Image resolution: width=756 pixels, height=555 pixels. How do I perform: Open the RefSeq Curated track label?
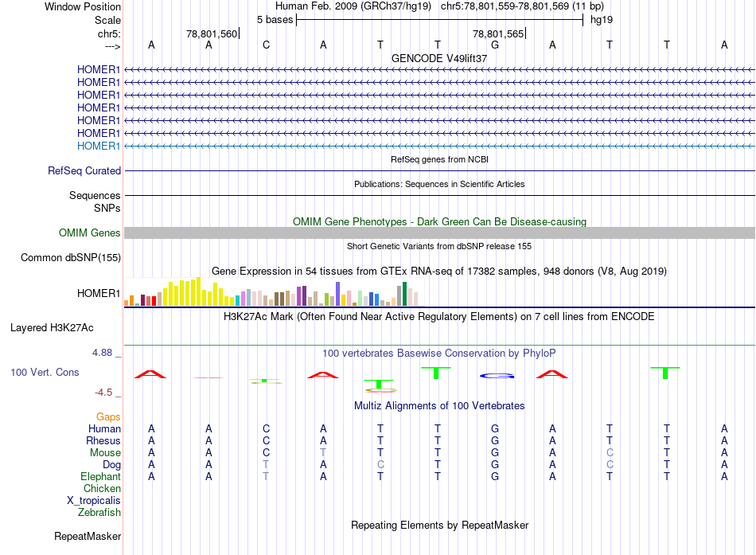pyautogui.click(x=84, y=171)
